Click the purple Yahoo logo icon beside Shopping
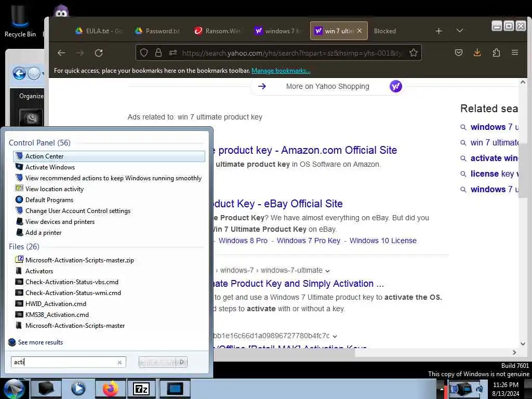This screenshot has width=532, height=399. tap(395, 86)
